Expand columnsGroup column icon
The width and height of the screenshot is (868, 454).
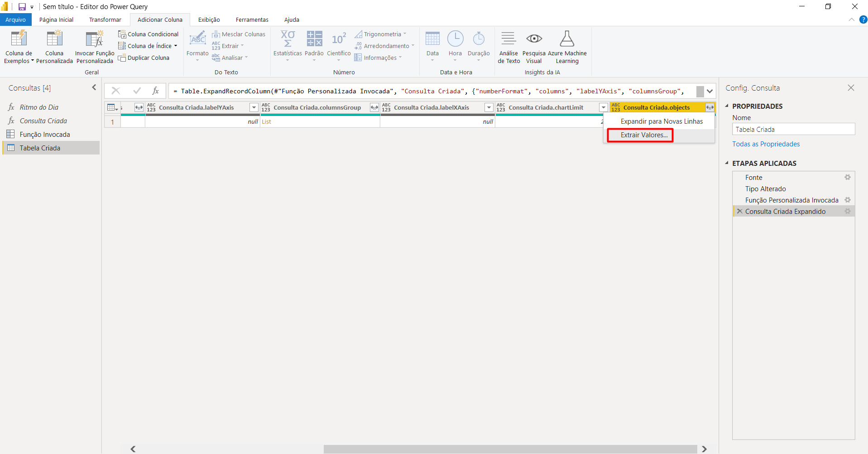(374, 107)
